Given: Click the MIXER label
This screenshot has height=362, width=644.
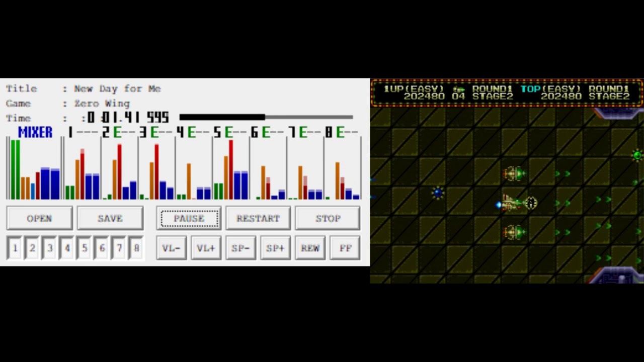Looking at the screenshot, I should tap(35, 132).
